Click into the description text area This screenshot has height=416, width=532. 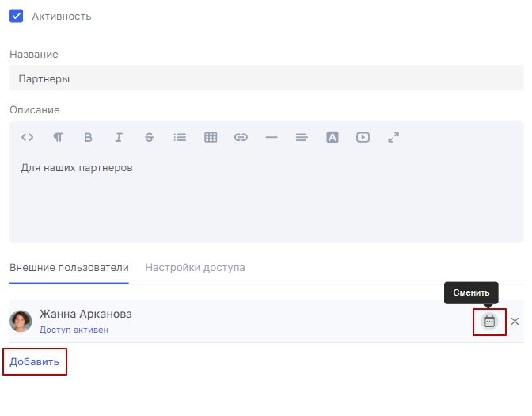(x=266, y=197)
